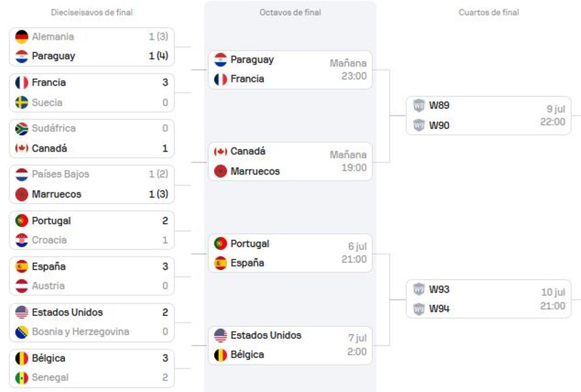Click the Belgium flag in the Octavos match card

[221, 355]
